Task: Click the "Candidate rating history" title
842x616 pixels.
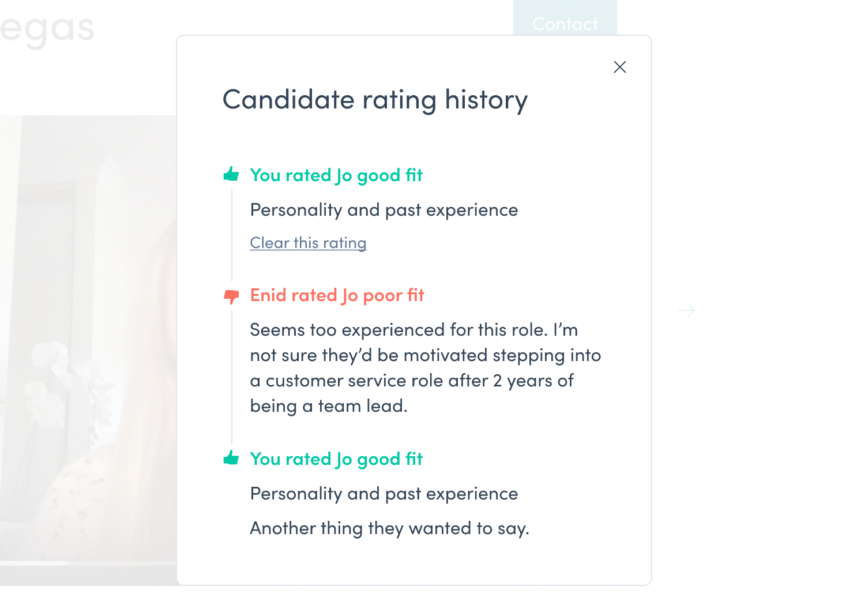Action: tap(375, 100)
